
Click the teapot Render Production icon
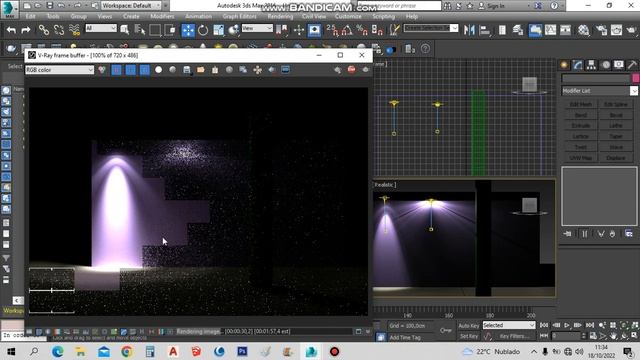[x=632, y=30]
